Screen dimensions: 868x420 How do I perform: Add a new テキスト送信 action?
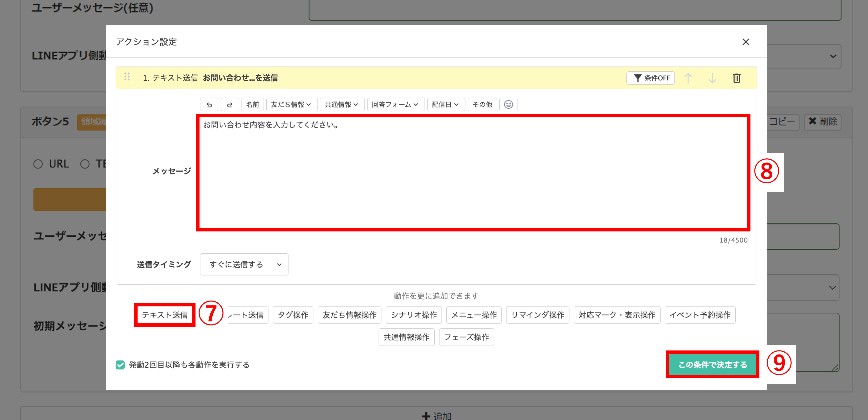(165, 314)
